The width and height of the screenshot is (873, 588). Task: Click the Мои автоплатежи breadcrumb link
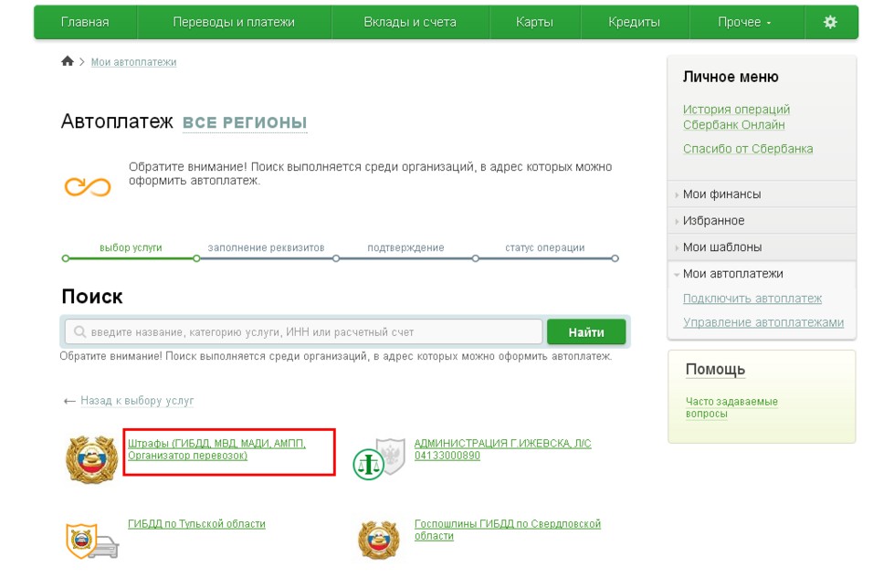pos(133,62)
